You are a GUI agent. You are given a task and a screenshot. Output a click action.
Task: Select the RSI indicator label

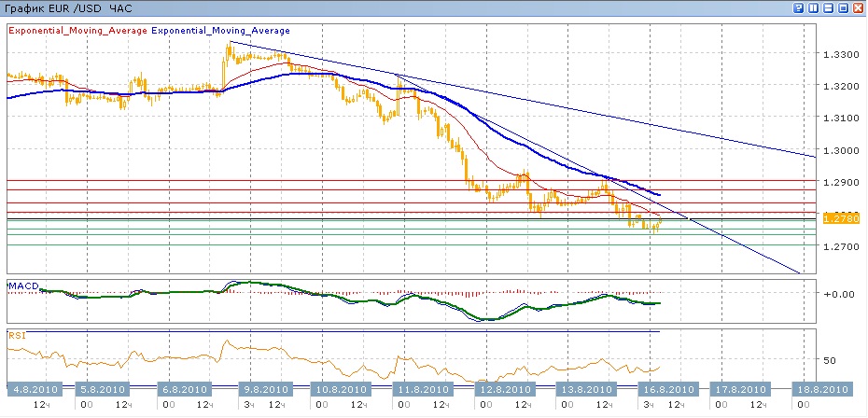point(16,333)
